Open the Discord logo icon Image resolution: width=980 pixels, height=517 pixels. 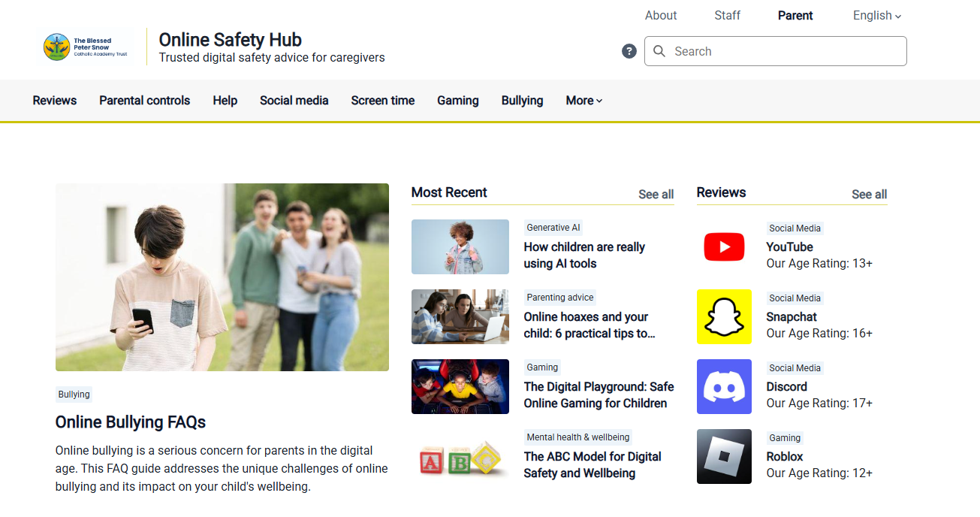pyautogui.click(x=724, y=387)
